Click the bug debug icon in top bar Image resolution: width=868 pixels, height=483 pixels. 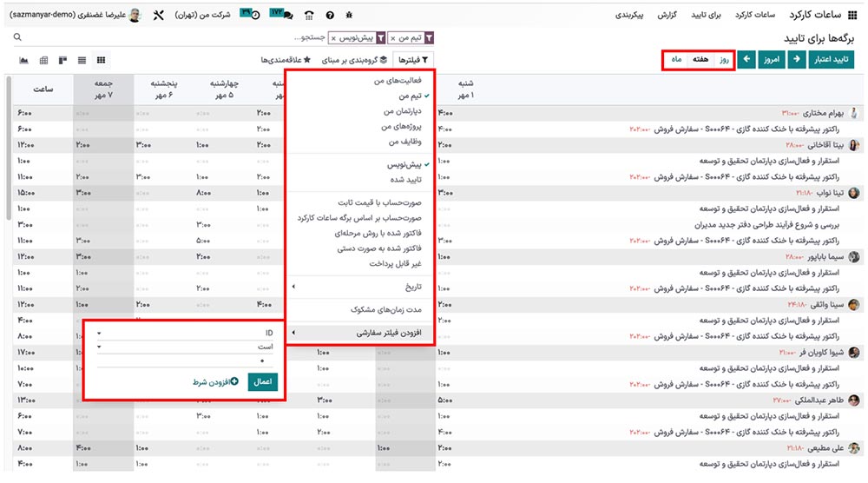click(x=349, y=16)
